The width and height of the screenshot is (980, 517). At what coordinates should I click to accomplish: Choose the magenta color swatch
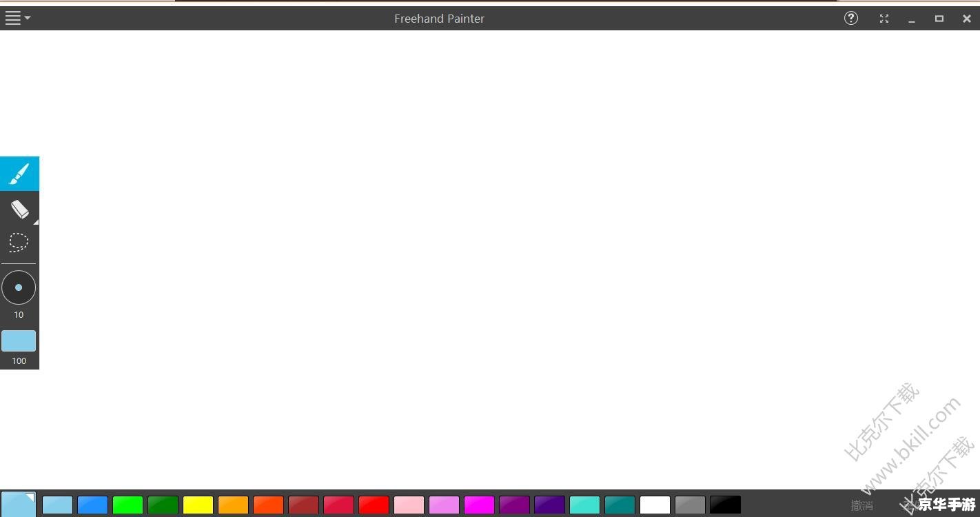click(x=479, y=505)
